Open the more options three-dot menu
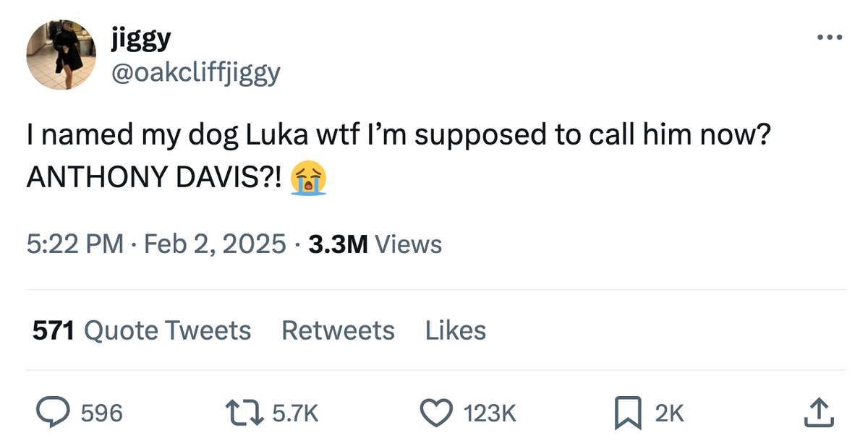868x446 pixels. pyautogui.click(x=829, y=37)
